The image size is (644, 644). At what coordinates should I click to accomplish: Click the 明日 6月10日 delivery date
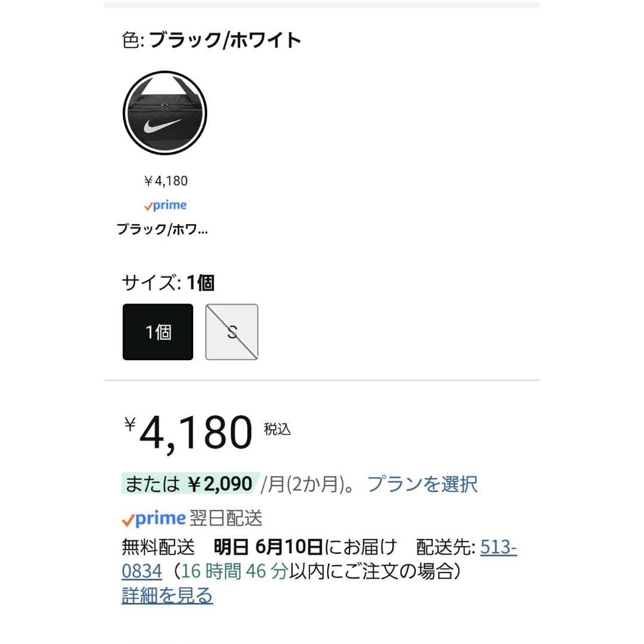pyautogui.click(x=268, y=547)
